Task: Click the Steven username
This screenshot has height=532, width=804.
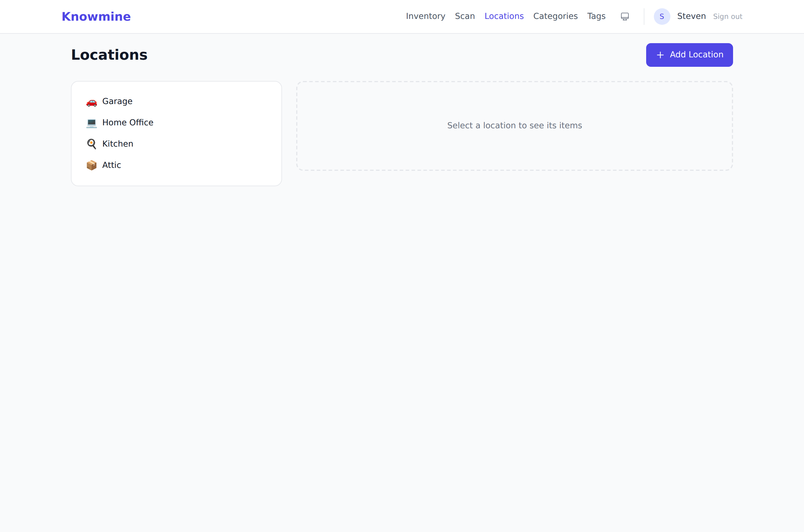Action: [x=691, y=16]
